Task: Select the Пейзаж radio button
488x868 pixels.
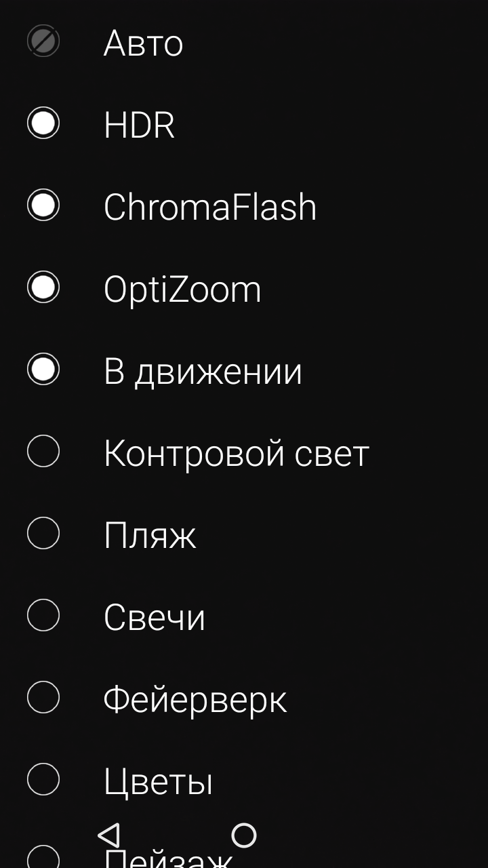Action: (43, 856)
